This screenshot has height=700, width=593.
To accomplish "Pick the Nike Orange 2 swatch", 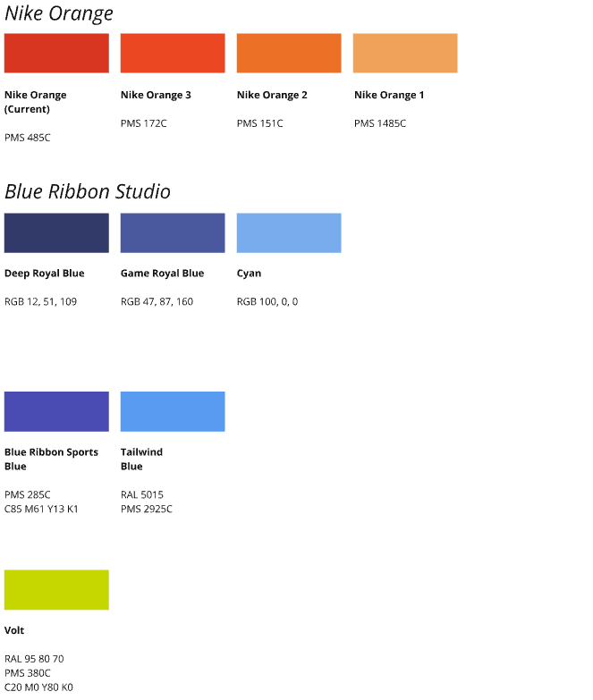I will (289, 53).
